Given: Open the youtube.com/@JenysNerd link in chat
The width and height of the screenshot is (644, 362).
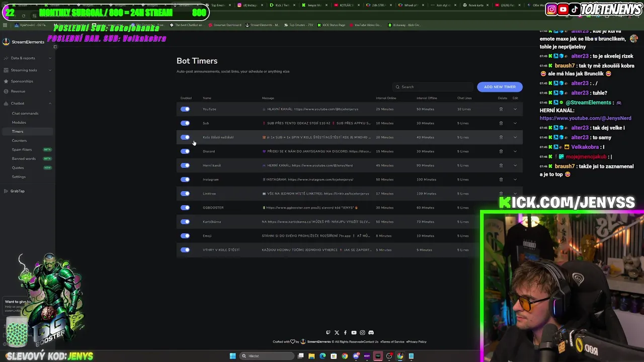Looking at the screenshot, I should (586, 118).
